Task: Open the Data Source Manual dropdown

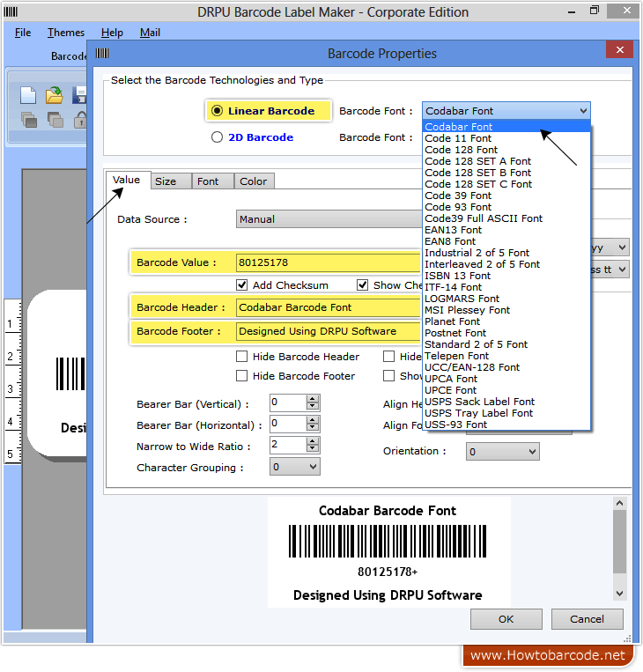Action: (x=329, y=219)
